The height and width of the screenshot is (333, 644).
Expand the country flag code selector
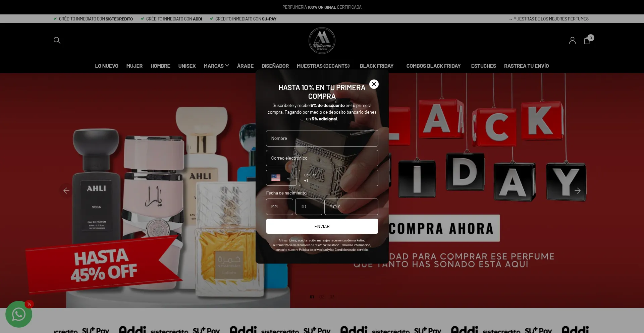281,178
